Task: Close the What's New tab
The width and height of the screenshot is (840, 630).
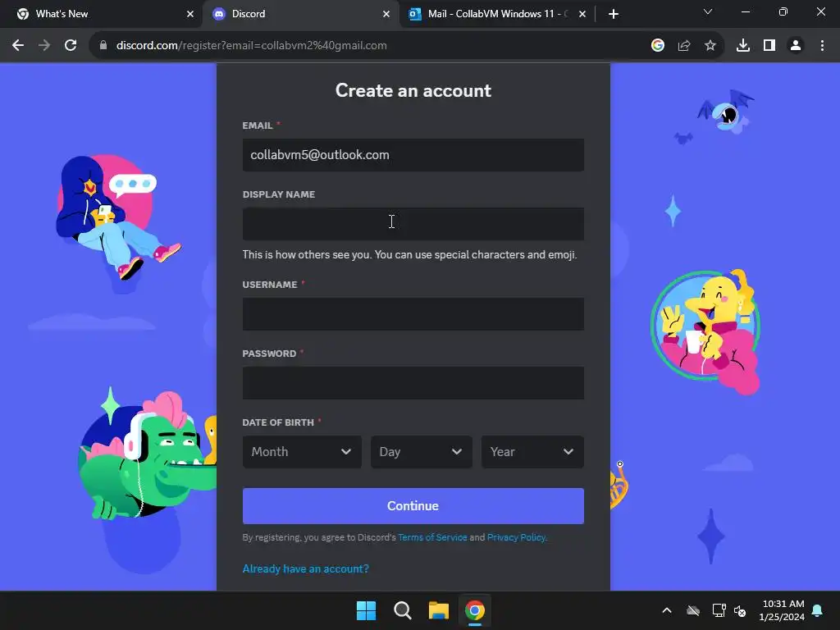Action: tap(190, 14)
